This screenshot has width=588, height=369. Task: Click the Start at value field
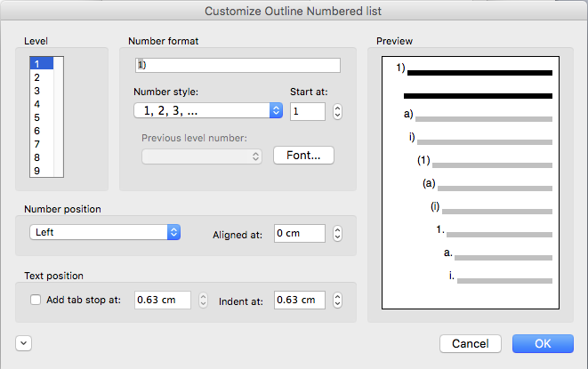pyautogui.click(x=308, y=111)
